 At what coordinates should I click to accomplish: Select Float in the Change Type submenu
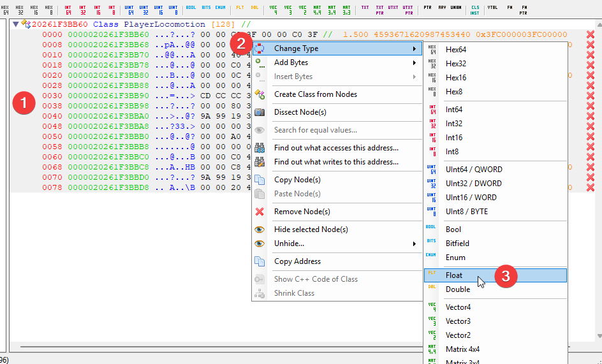(x=496, y=275)
